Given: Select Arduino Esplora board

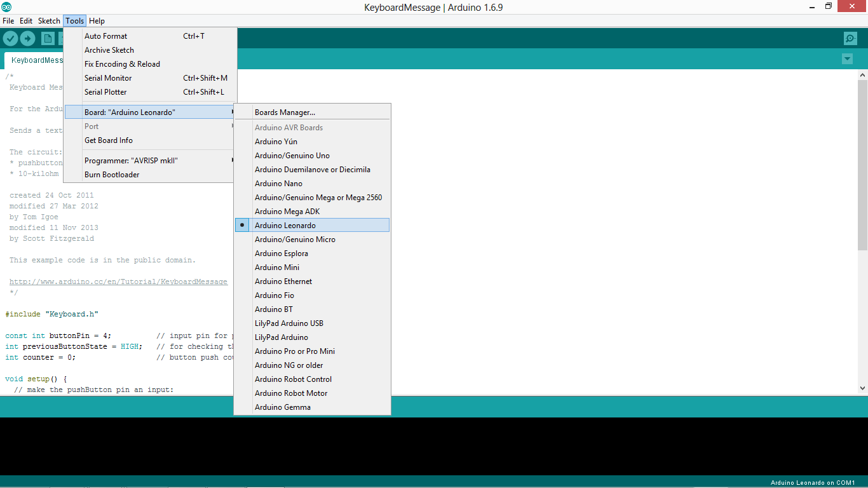Looking at the screenshot, I should (312, 254).
